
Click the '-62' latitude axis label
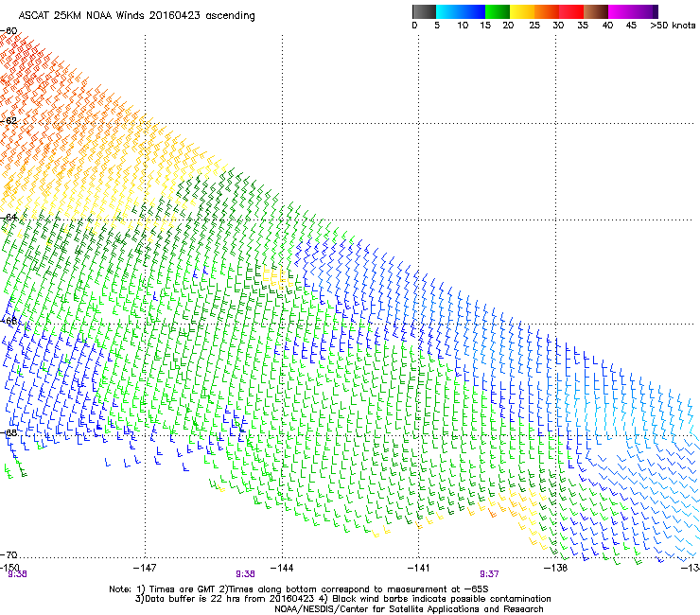(x=9, y=120)
